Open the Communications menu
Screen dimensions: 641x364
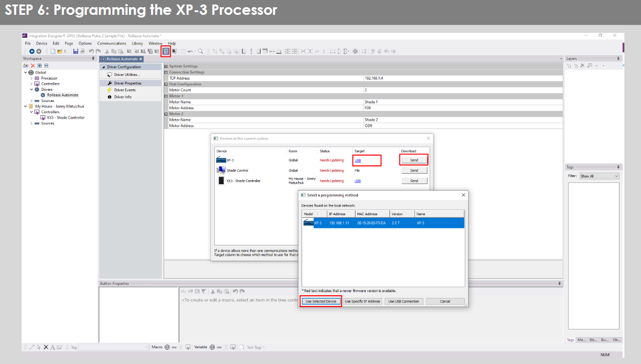point(111,44)
